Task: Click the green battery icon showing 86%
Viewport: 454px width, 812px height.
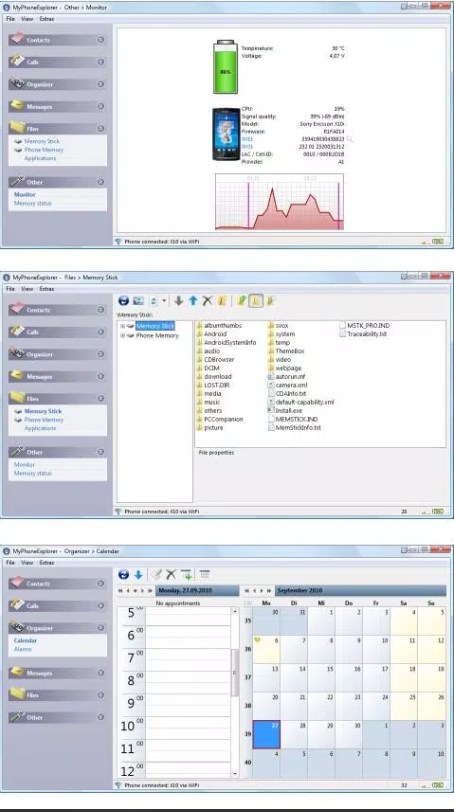Action: point(226,67)
